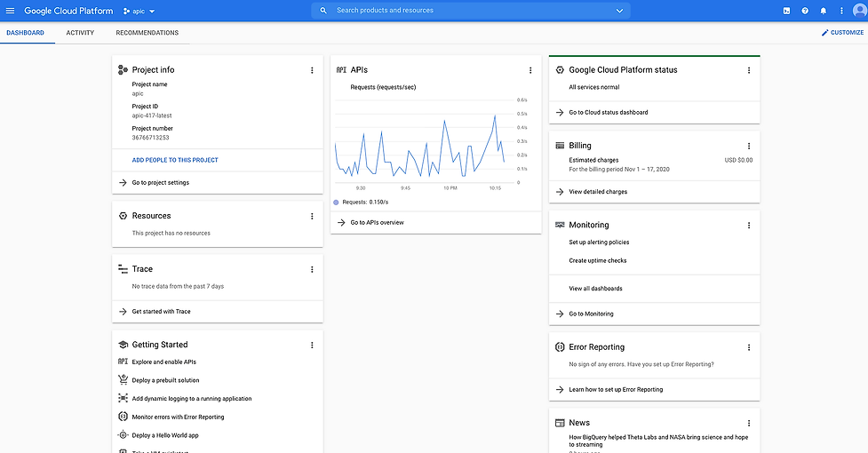Open the BigQuery Theta Labs news article

tap(658, 441)
